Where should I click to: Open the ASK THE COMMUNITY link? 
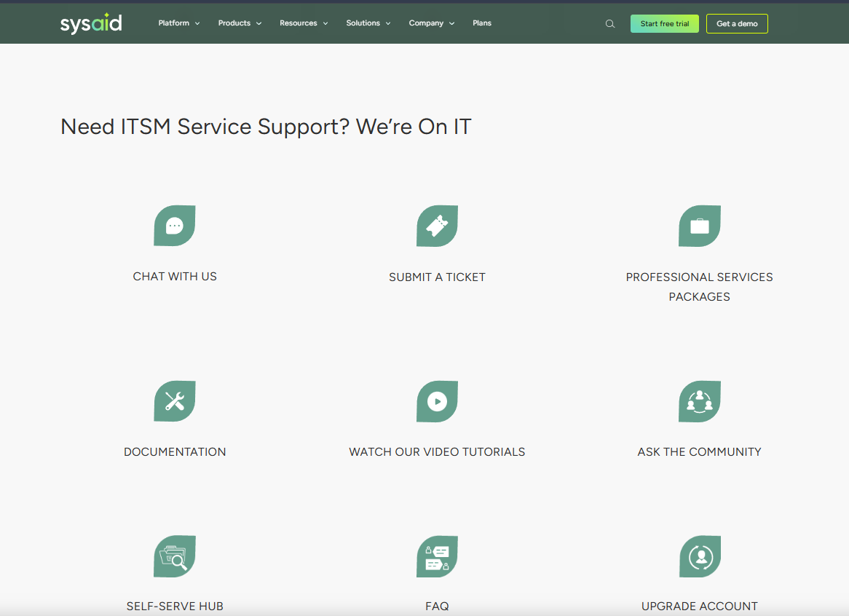tap(700, 452)
